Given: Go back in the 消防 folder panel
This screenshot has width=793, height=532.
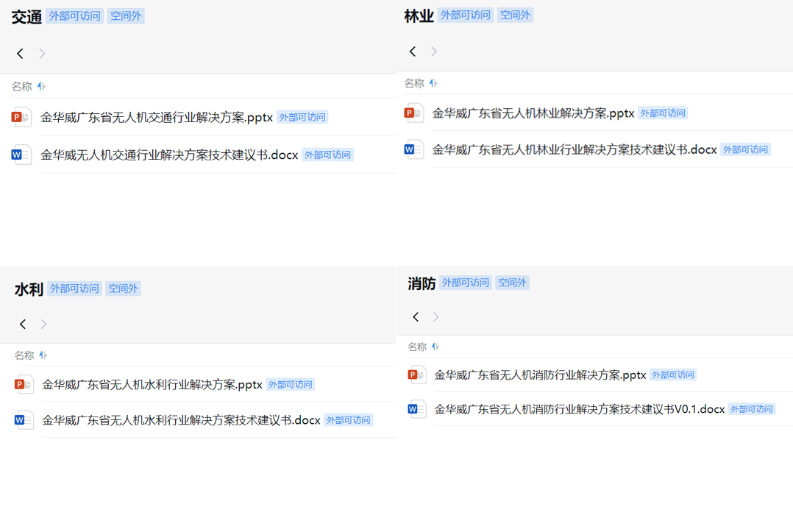Looking at the screenshot, I should click(x=416, y=317).
